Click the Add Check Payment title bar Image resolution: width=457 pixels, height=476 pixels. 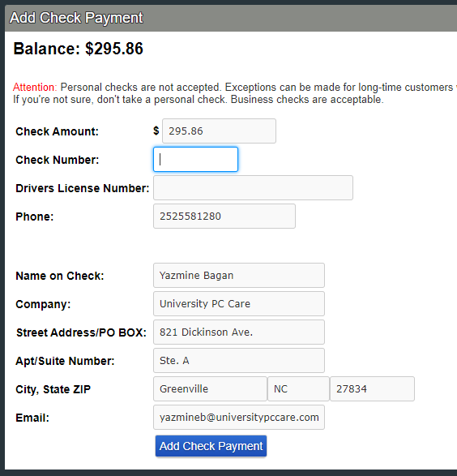(x=231, y=18)
